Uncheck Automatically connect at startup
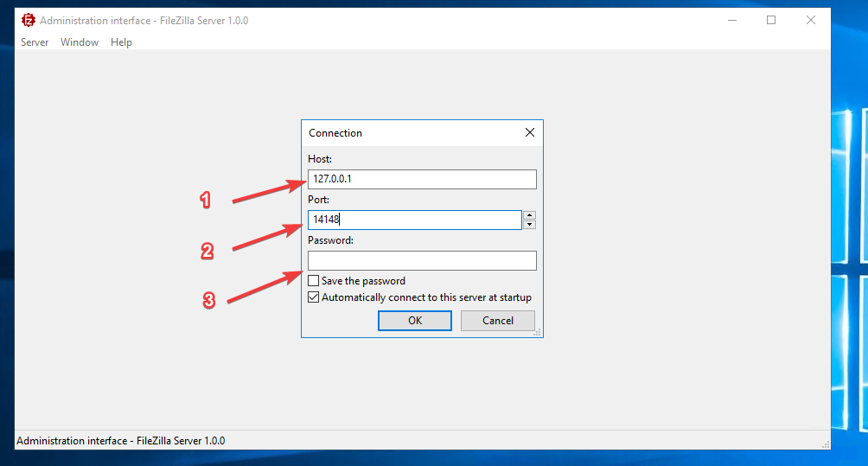Image resolution: width=868 pixels, height=466 pixels. tap(313, 297)
